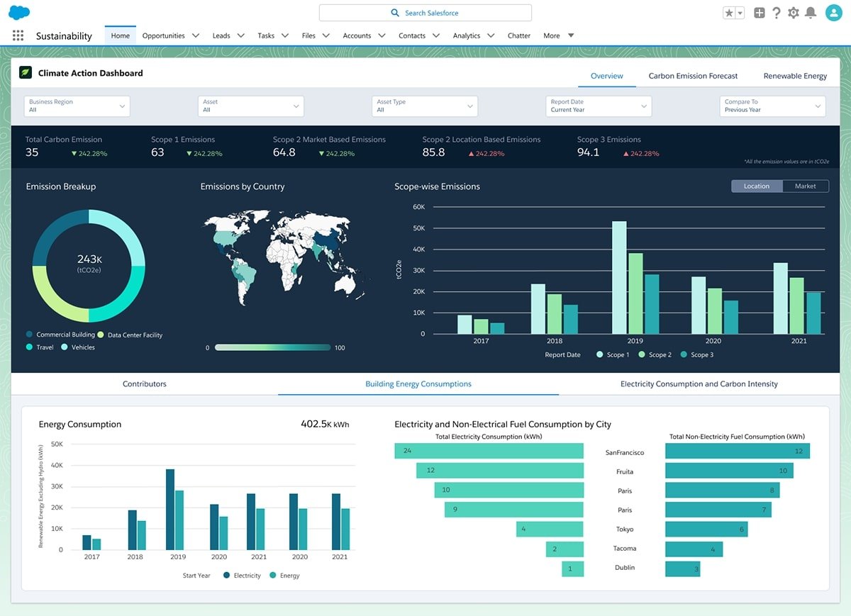Open Setup with the gear icon

pos(793,12)
